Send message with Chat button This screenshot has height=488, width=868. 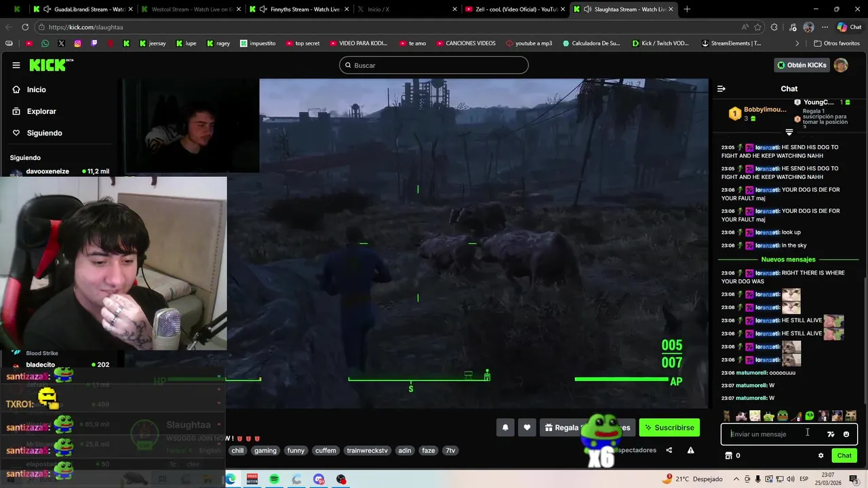[844, 455]
